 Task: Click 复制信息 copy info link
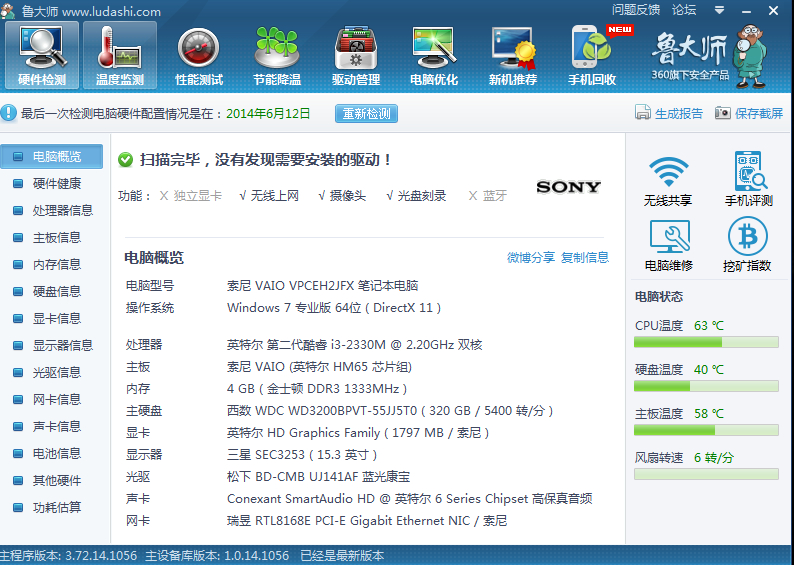pyautogui.click(x=585, y=258)
